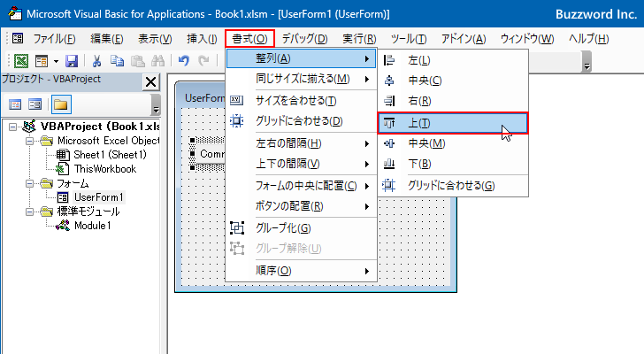644x354 pixels.
Task: Click the Cut scissors icon
Action: click(97, 61)
